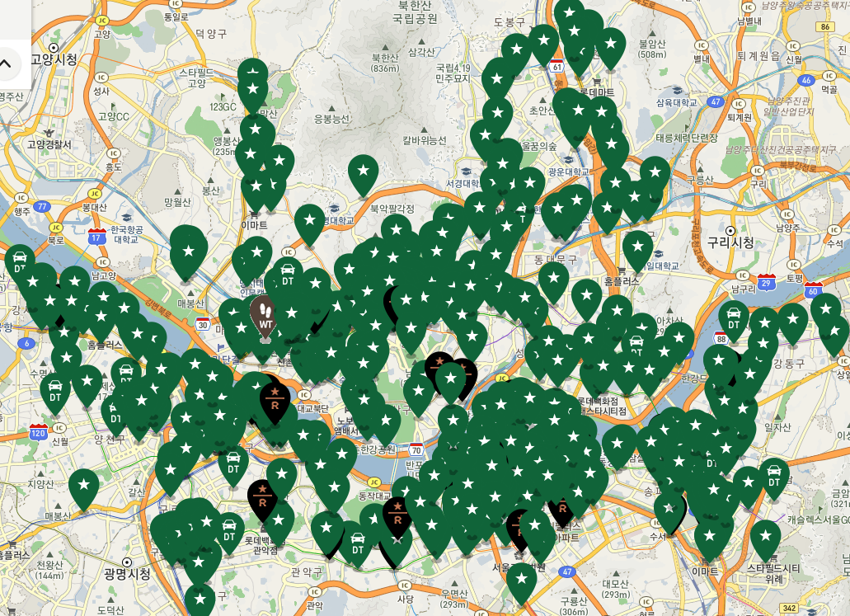Click the 고양시청 city label on map
The image size is (850, 616).
point(53,59)
